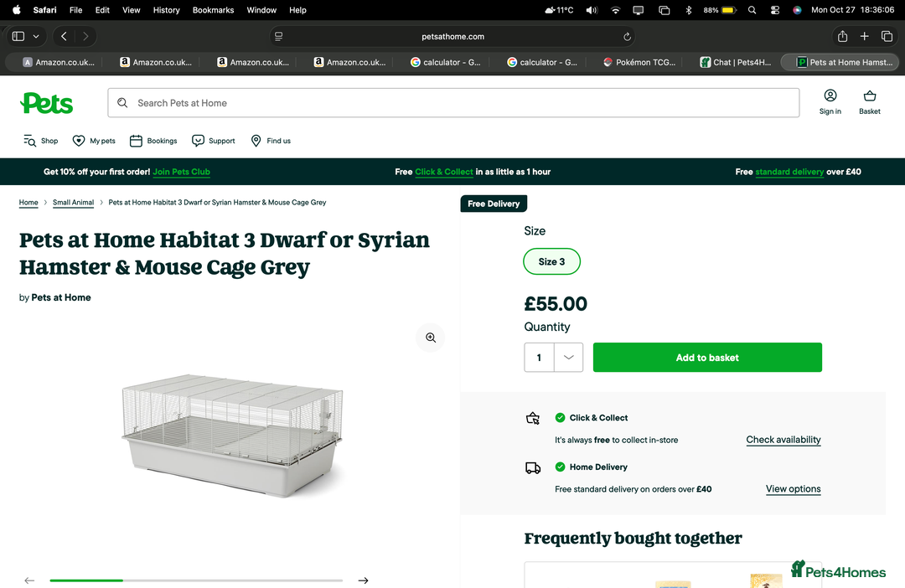Viewport: 905px width, 588px height.
Task: Add the hamster cage to basket
Action: pyautogui.click(x=707, y=358)
